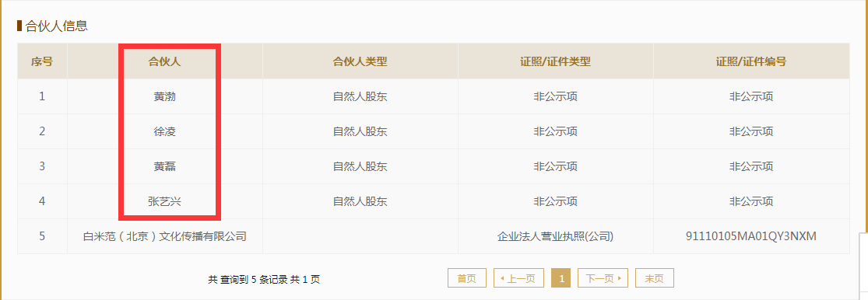Open 白米范（北京）文化传播有限公司 entry
868x300 pixels.
point(164,236)
